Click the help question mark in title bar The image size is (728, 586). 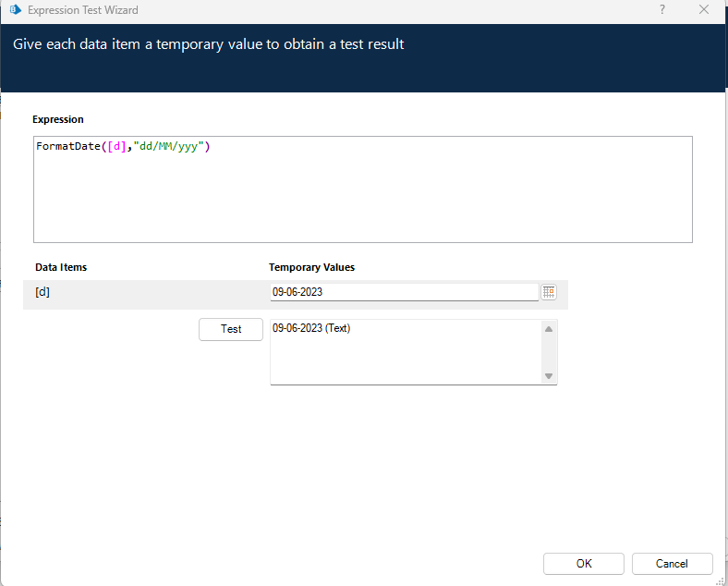coord(661,10)
